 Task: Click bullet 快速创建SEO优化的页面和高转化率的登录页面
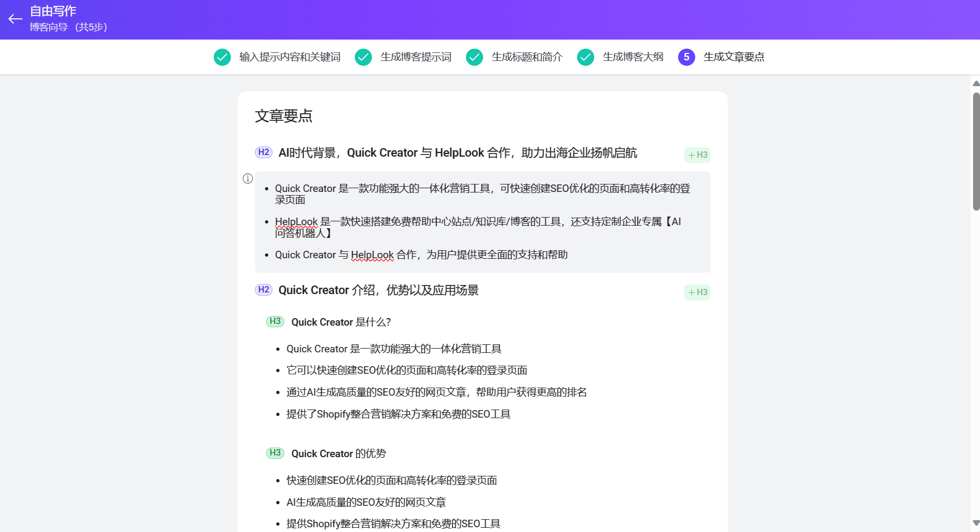pyautogui.click(x=392, y=481)
